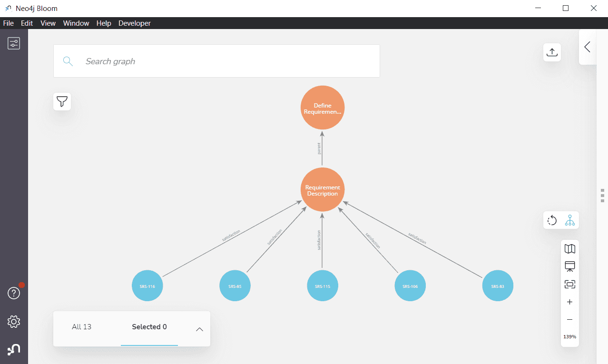Switch to the All 13 tab
The height and width of the screenshot is (364, 608).
pyautogui.click(x=81, y=327)
